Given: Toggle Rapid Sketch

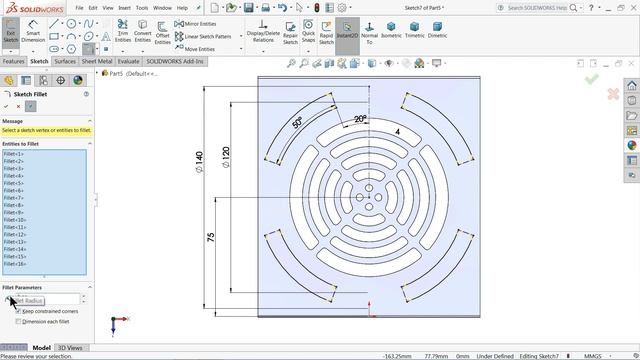Looking at the screenshot, I should 326,33.
